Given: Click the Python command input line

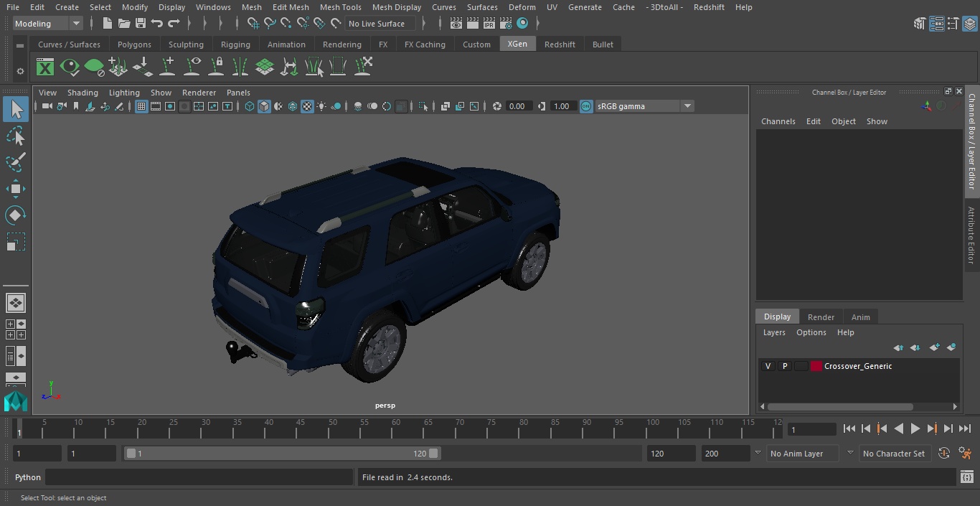Looking at the screenshot, I should click(200, 477).
